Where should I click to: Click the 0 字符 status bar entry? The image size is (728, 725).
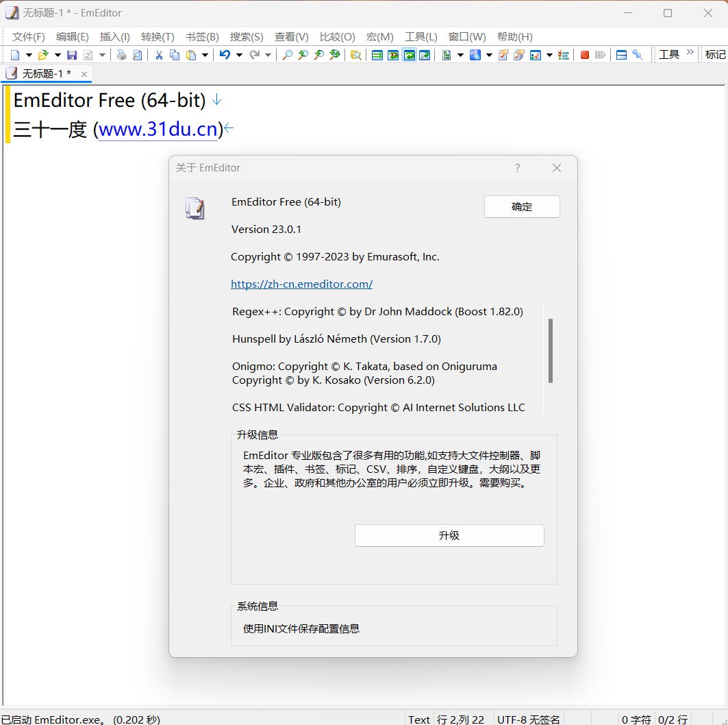point(636,720)
